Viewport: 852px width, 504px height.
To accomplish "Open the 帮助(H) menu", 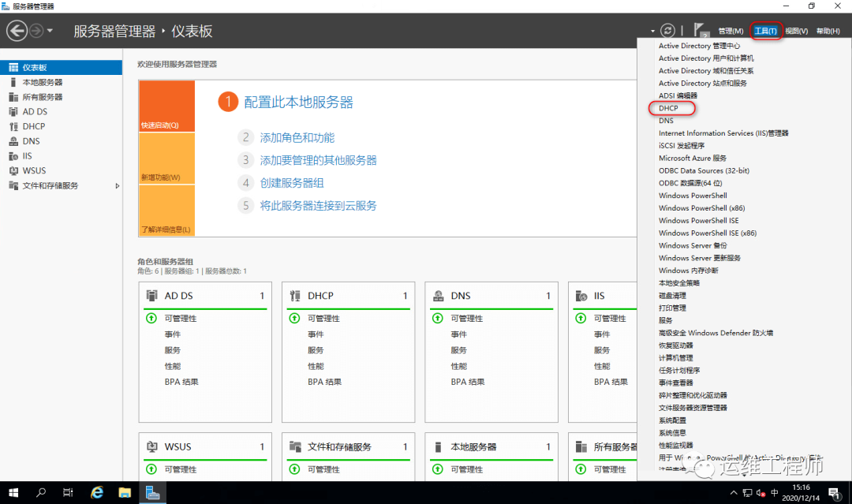I will (828, 31).
